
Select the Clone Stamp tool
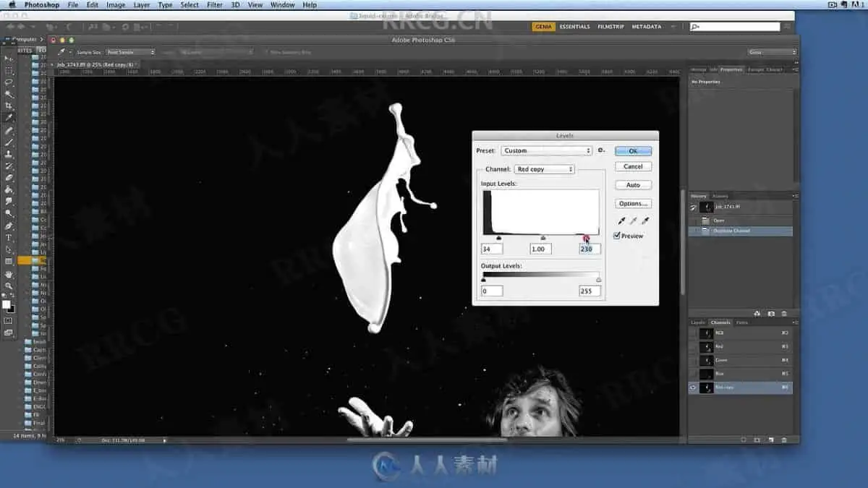(x=9, y=154)
